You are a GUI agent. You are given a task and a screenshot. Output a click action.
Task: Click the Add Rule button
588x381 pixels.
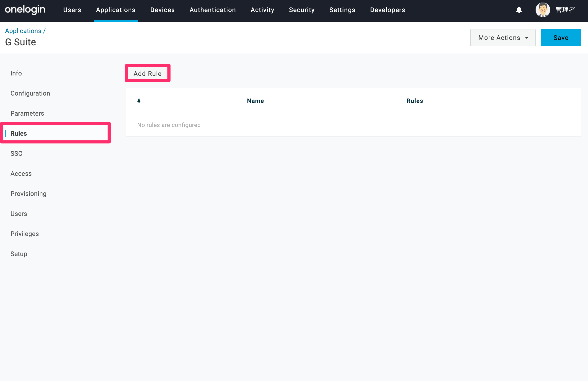click(147, 73)
